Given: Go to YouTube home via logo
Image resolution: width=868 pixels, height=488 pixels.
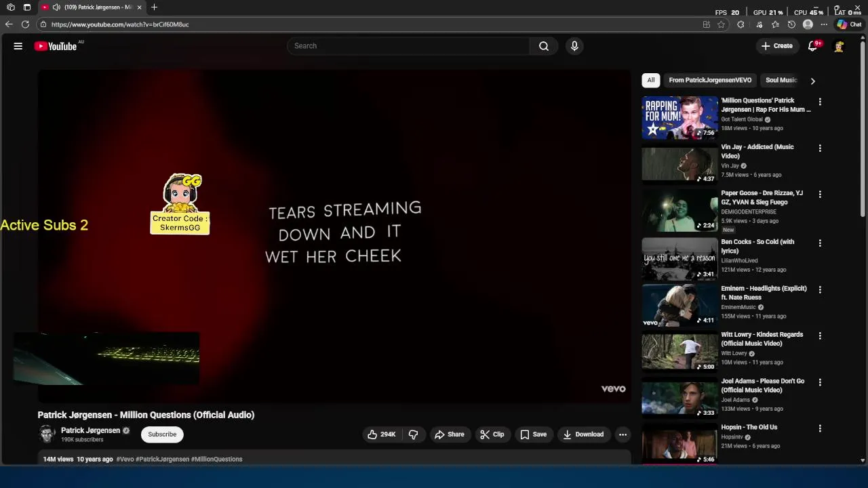Looking at the screenshot, I should pyautogui.click(x=56, y=46).
